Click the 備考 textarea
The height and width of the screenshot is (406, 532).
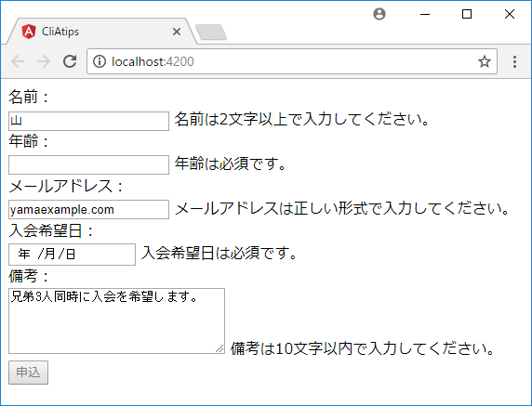[x=116, y=321]
